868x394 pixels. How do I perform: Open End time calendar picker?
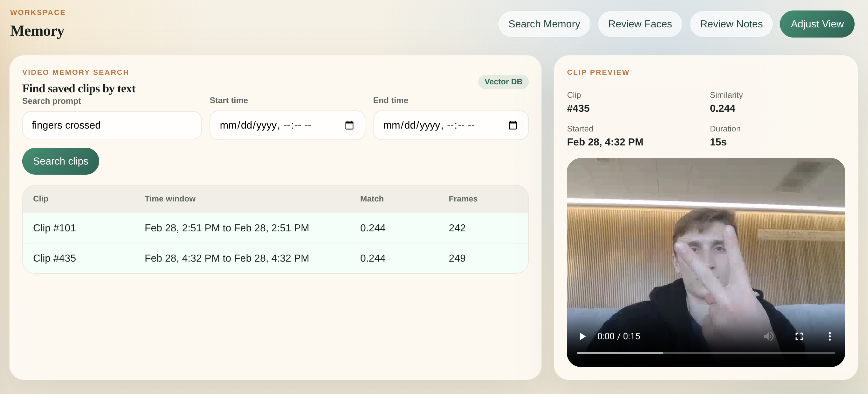pyautogui.click(x=513, y=125)
